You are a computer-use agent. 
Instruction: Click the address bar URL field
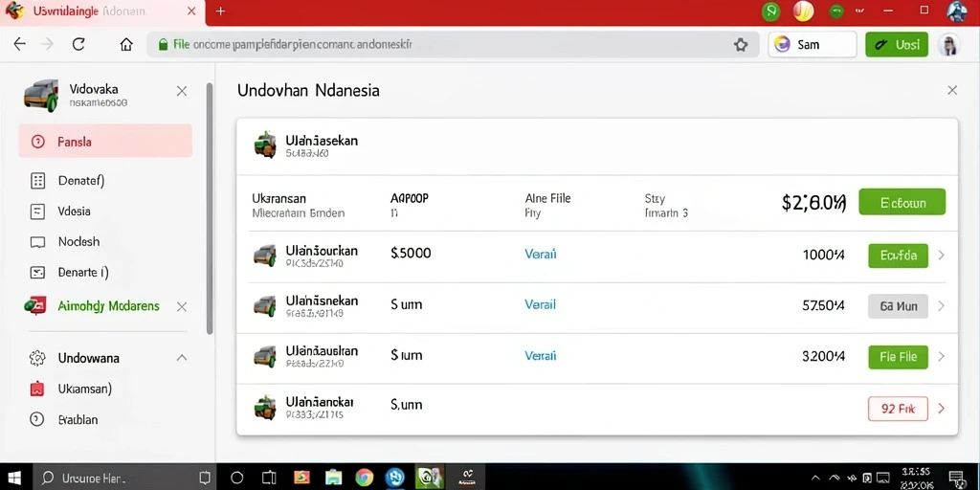453,44
